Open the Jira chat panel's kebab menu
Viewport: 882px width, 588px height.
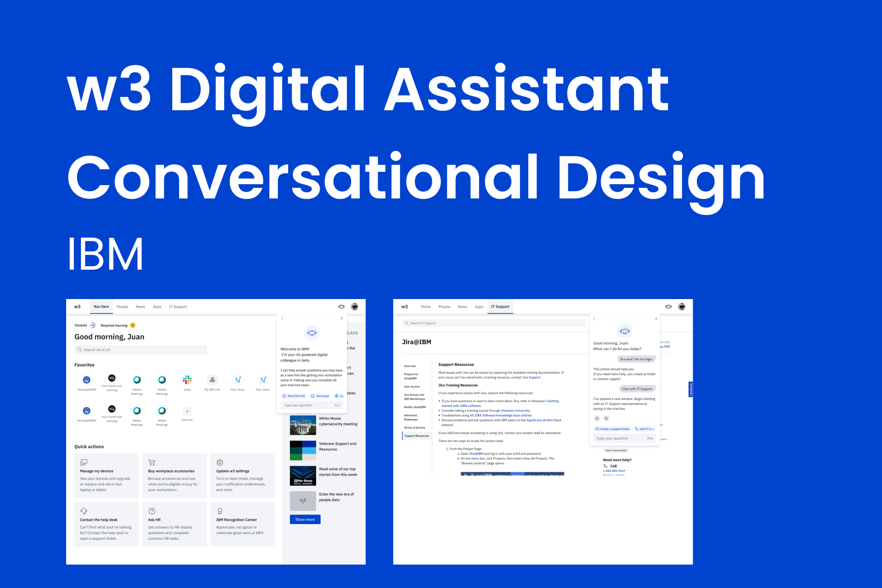594,318
